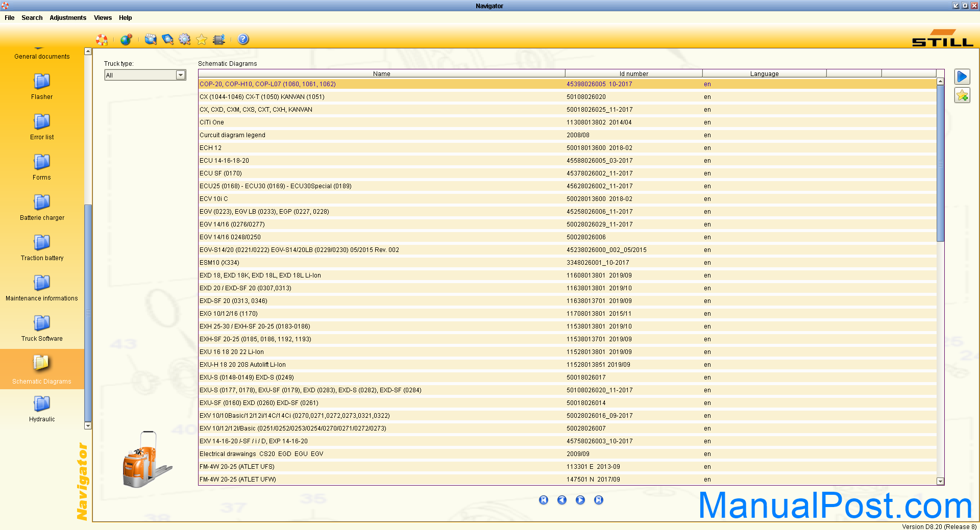Image resolution: width=980 pixels, height=530 pixels.
Task: Open favorites star in the toolbar
Action: point(202,39)
